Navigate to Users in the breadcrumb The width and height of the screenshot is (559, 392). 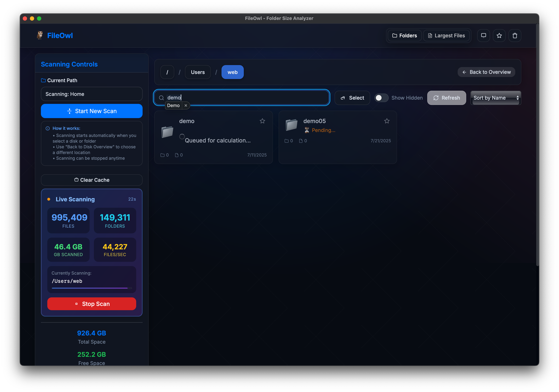(198, 72)
